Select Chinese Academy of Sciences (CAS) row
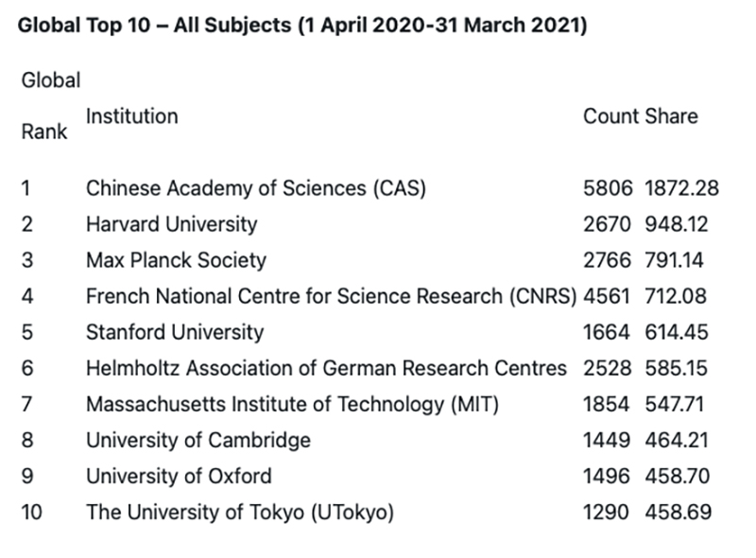This screenshot has height=558, width=756. [x=256, y=188]
